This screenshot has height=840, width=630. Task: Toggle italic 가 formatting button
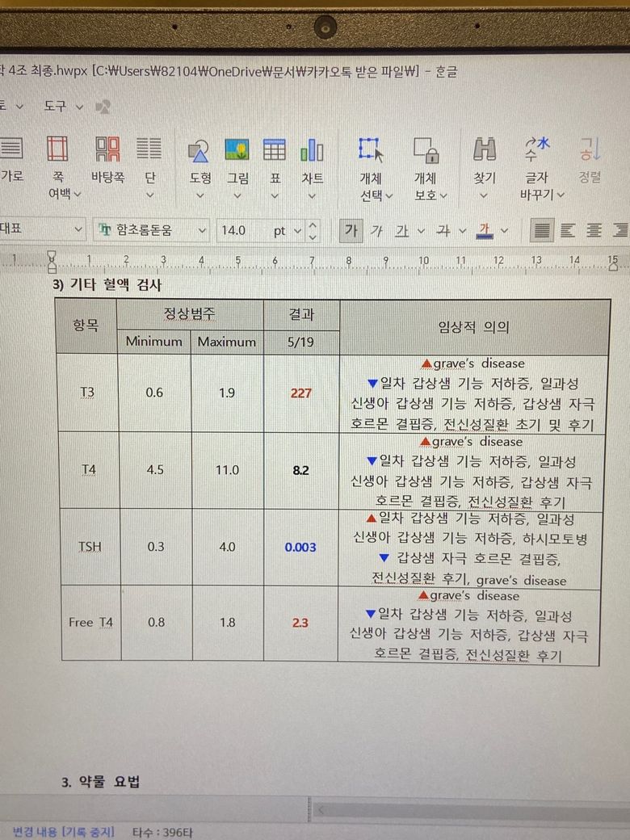[376, 231]
